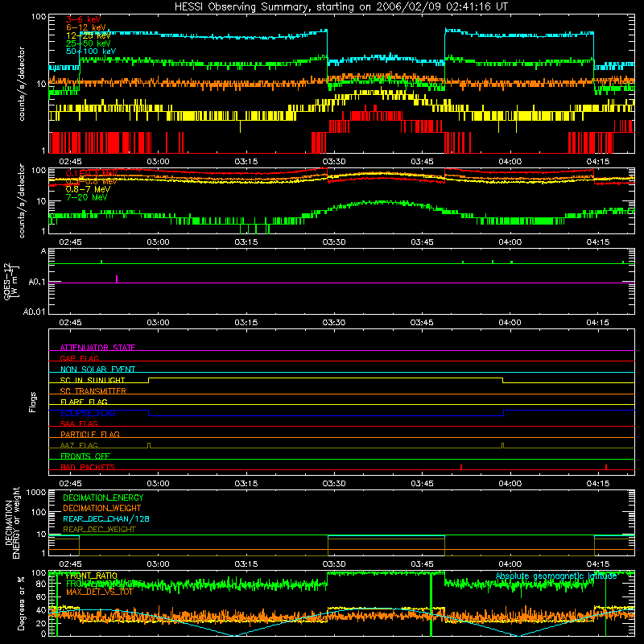The height and width of the screenshot is (644, 644).
Task: Select the yellow 12-25 keV legend label
Action: 89,35
